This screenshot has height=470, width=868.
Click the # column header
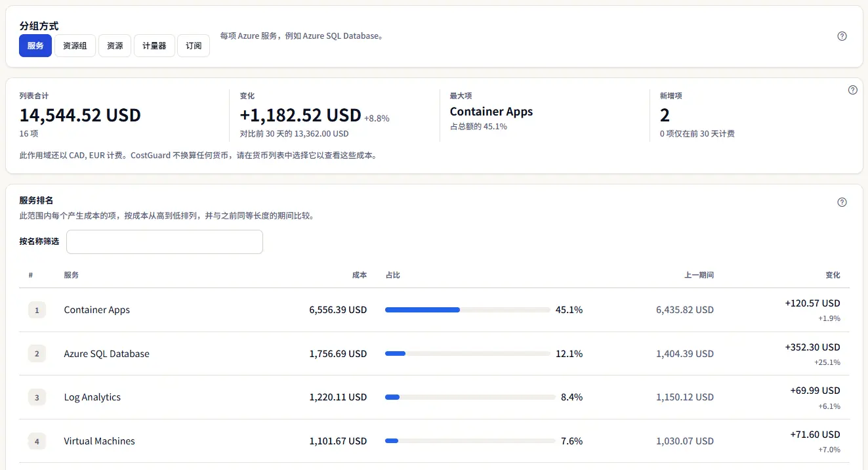pyautogui.click(x=31, y=275)
